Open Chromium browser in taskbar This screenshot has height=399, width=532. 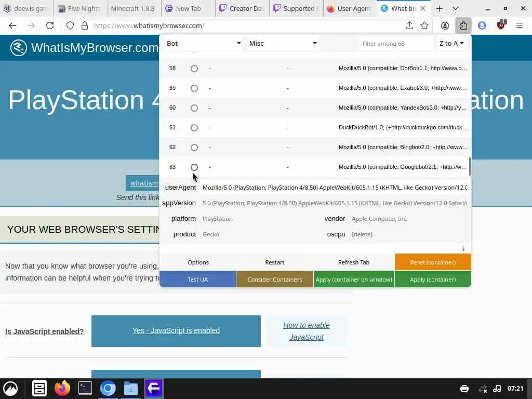tap(108, 388)
